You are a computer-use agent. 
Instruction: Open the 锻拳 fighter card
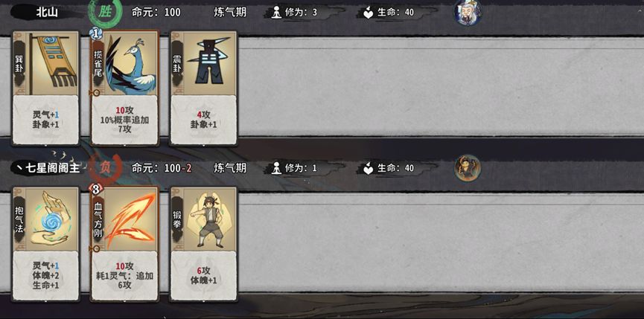pos(204,244)
